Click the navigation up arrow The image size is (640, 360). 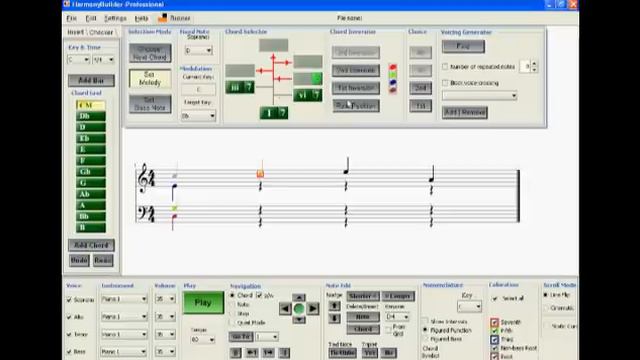pos(299,298)
